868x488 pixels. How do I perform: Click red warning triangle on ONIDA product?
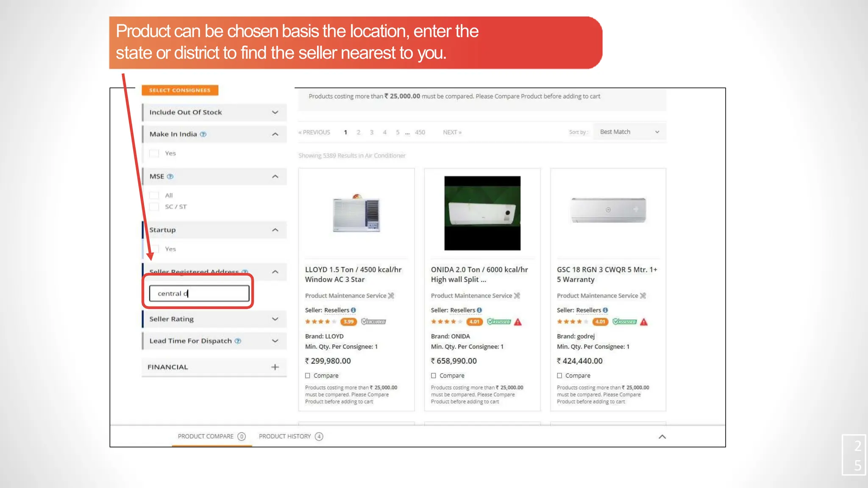[517, 322]
